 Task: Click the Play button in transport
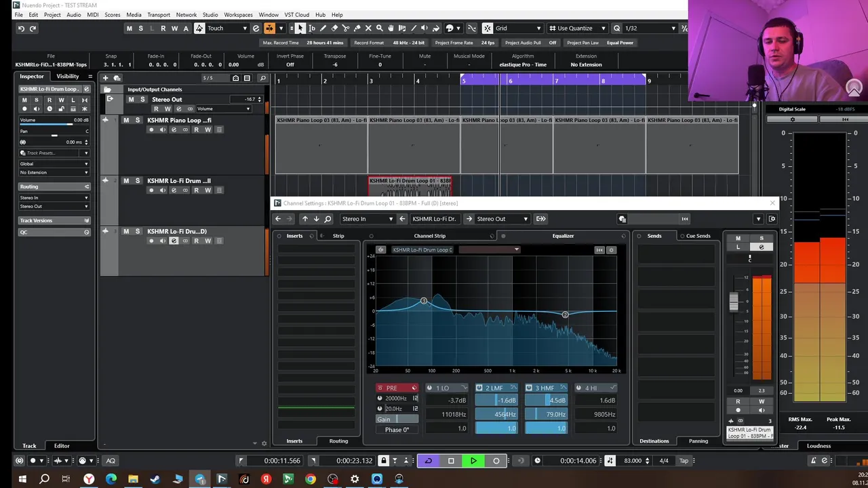[473, 461]
